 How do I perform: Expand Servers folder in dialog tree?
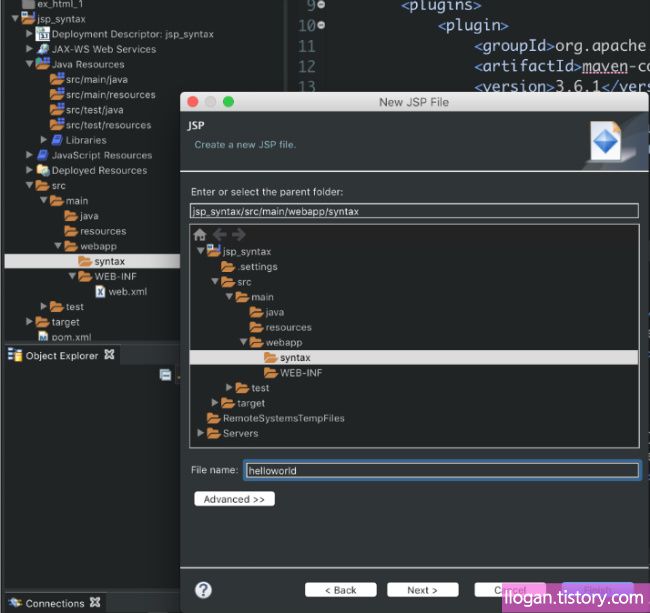click(201, 433)
